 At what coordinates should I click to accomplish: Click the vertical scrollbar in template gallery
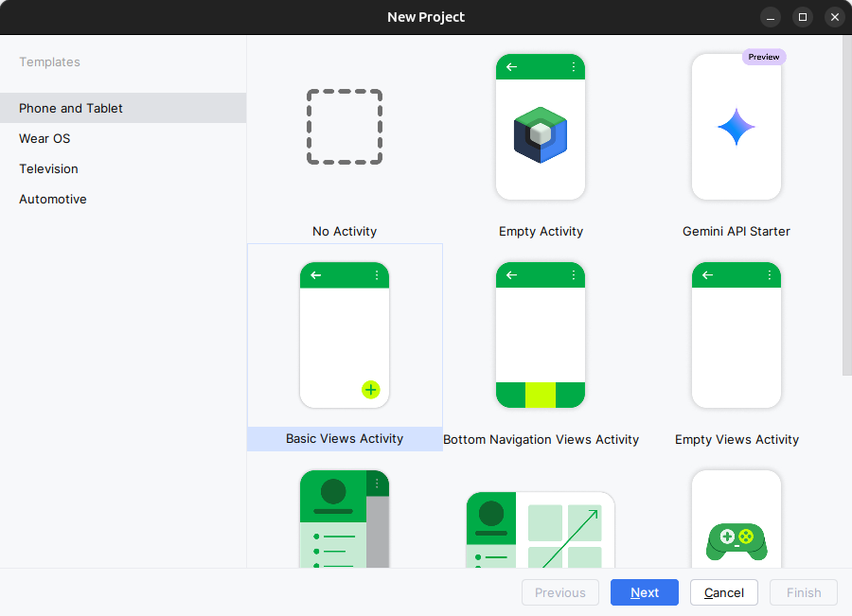point(846,208)
